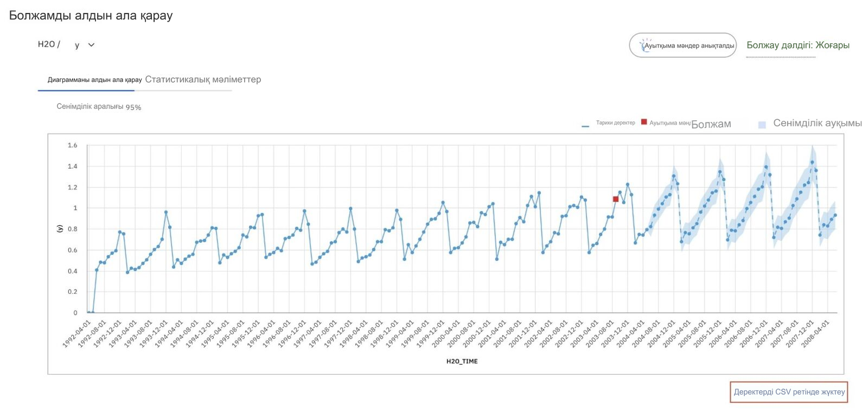This screenshot has width=868, height=413.
Task: Click the (y) vertical axis label
Action: 60,229
